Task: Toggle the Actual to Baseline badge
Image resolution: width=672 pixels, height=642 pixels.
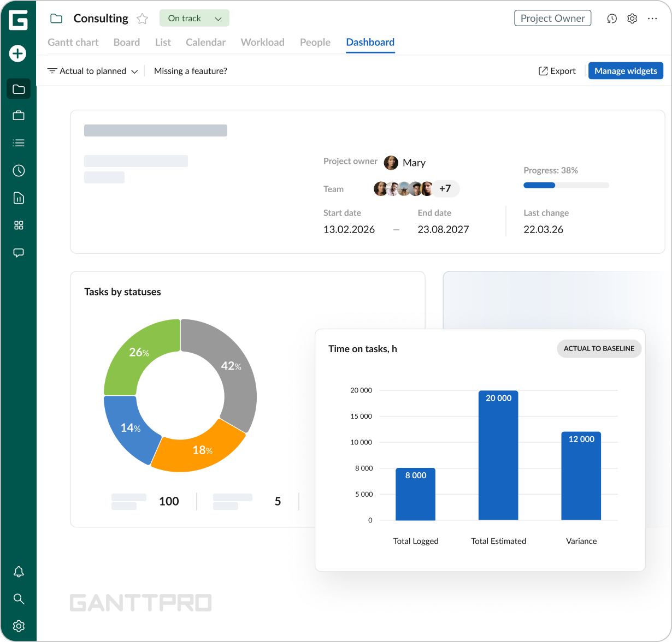Action: 599,348
